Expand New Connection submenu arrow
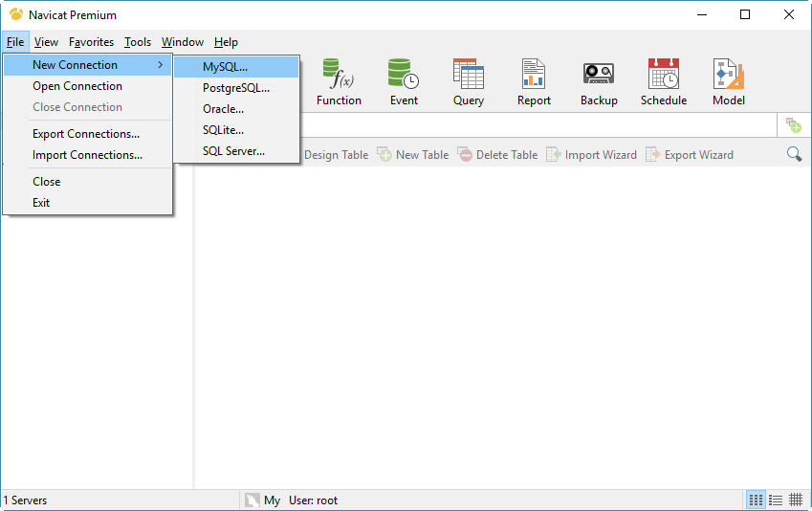The height and width of the screenshot is (511, 812). tap(161, 65)
